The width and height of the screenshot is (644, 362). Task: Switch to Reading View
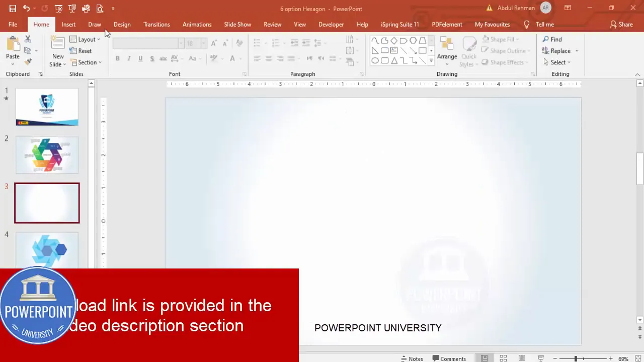[x=522, y=358]
